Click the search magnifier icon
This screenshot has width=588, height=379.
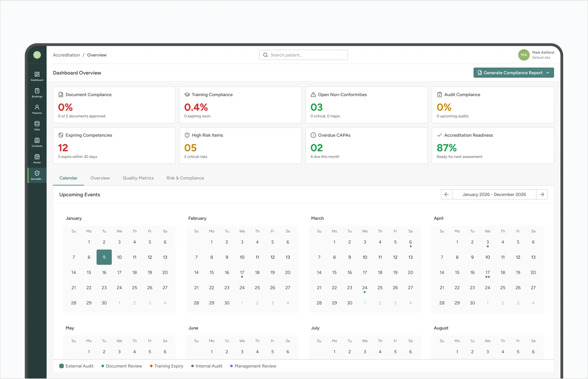[x=266, y=55]
